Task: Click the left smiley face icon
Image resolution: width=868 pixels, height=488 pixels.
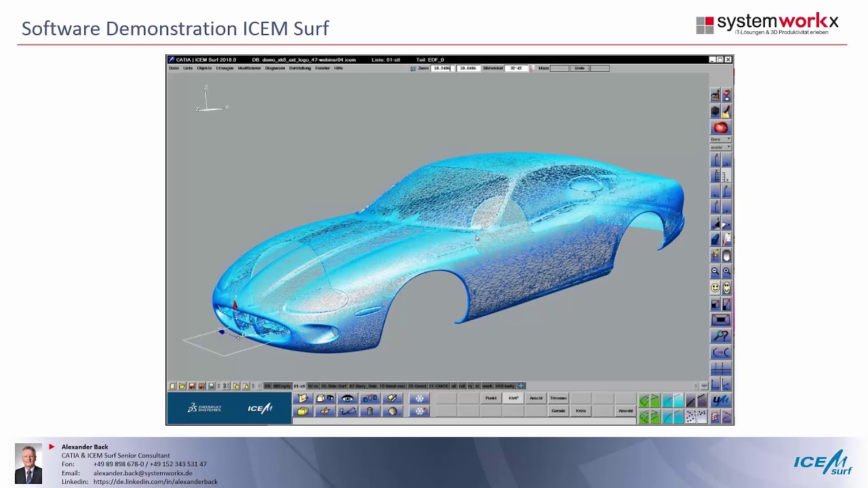Action: pyautogui.click(x=715, y=287)
